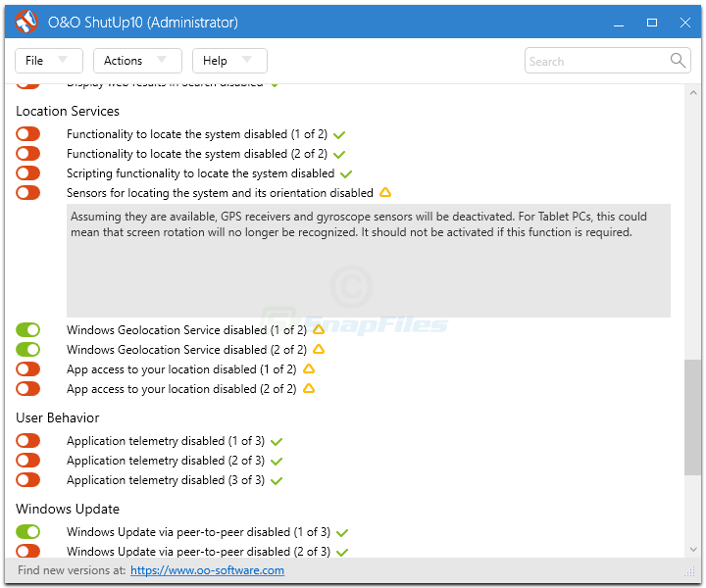Click checkmark next to Application telemetry (1 of 3)
This screenshot has height=588, width=706.
pyautogui.click(x=277, y=442)
